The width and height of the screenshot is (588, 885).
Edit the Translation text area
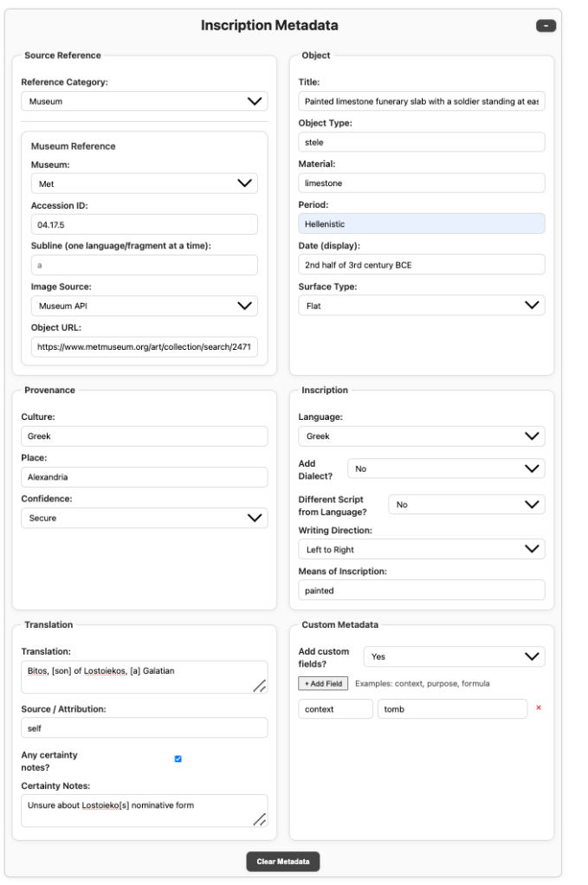click(139, 677)
